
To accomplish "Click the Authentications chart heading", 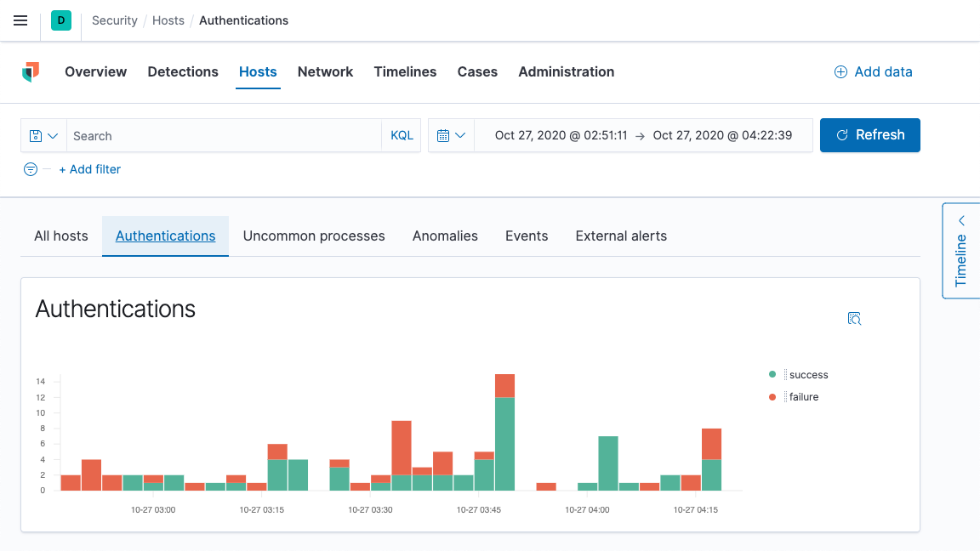I will [116, 310].
